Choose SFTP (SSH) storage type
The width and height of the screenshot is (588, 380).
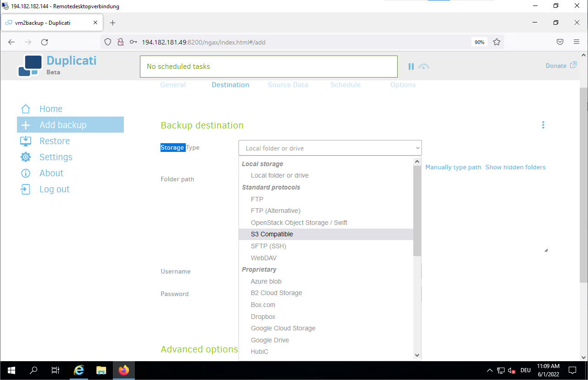tap(268, 246)
